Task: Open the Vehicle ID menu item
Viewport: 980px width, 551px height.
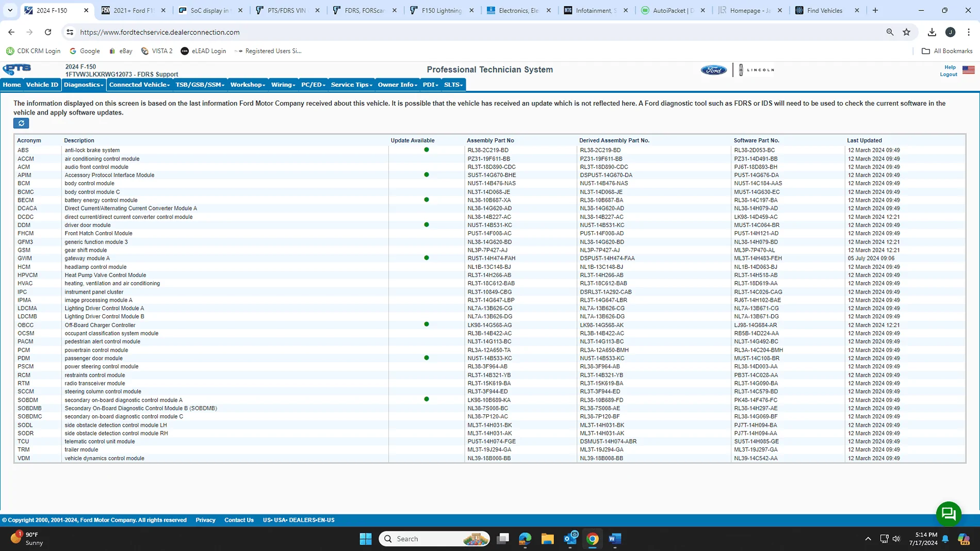Action: 42,85
